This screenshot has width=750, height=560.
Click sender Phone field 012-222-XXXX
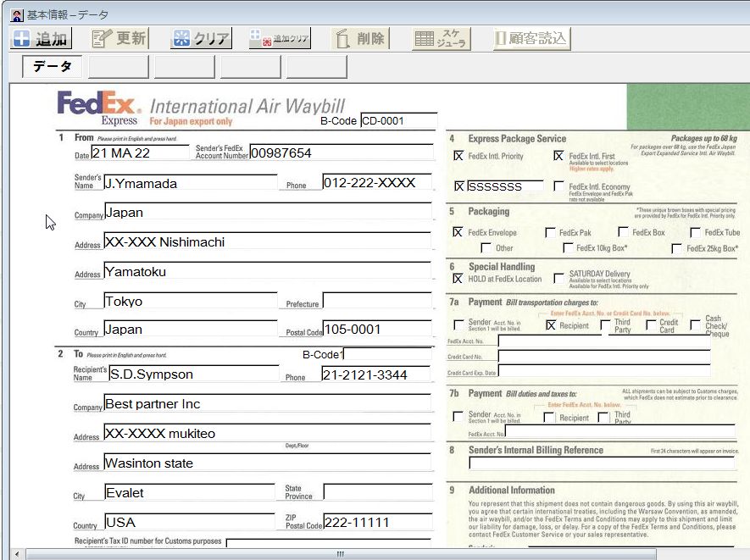pyautogui.click(x=377, y=182)
